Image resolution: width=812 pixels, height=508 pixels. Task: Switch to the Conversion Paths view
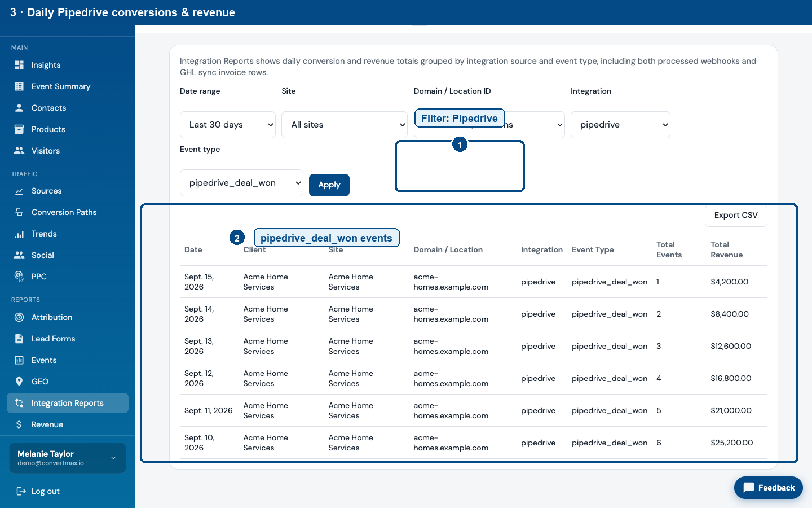tap(68, 212)
